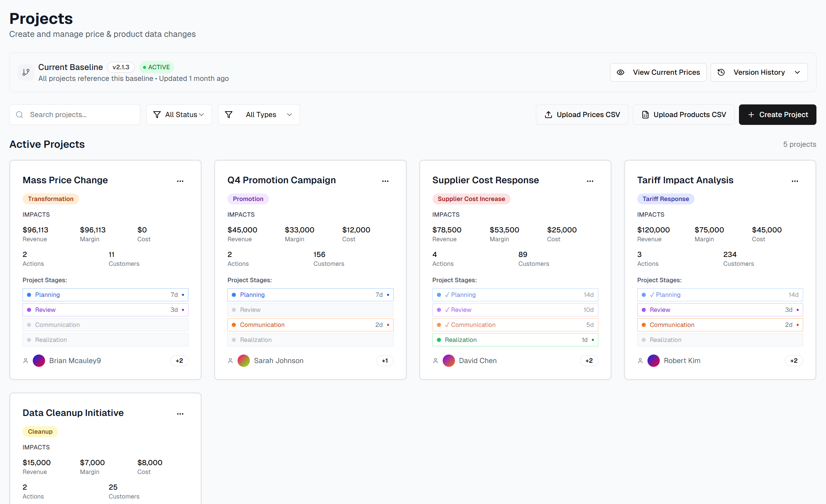Select the Review stage in Tariff Impact Analysis
This screenshot has width=826, height=504.
tap(720, 310)
